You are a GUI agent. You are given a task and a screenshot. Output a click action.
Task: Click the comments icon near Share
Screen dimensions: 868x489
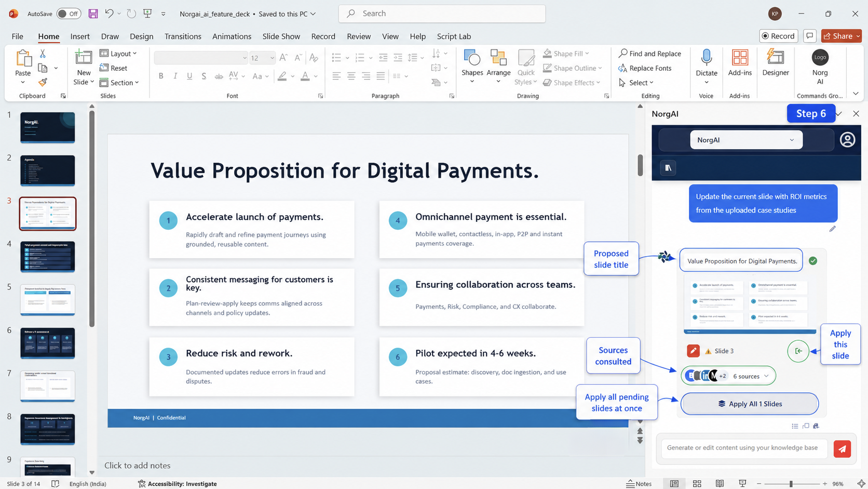coord(809,36)
